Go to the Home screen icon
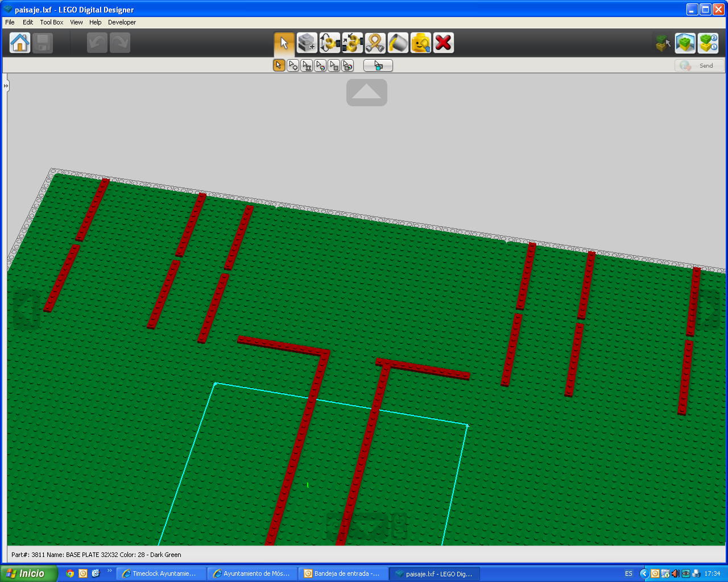 pos(20,43)
